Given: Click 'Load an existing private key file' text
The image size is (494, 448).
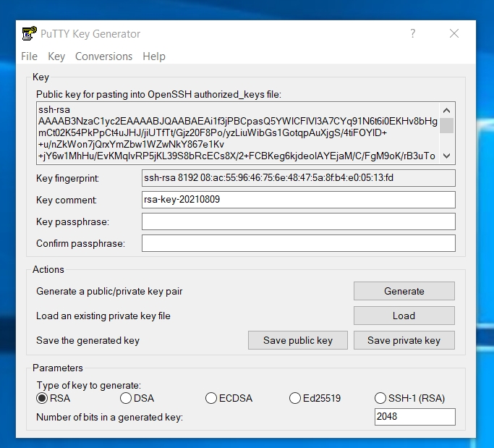Looking at the screenshot, I should click(103, 316).
